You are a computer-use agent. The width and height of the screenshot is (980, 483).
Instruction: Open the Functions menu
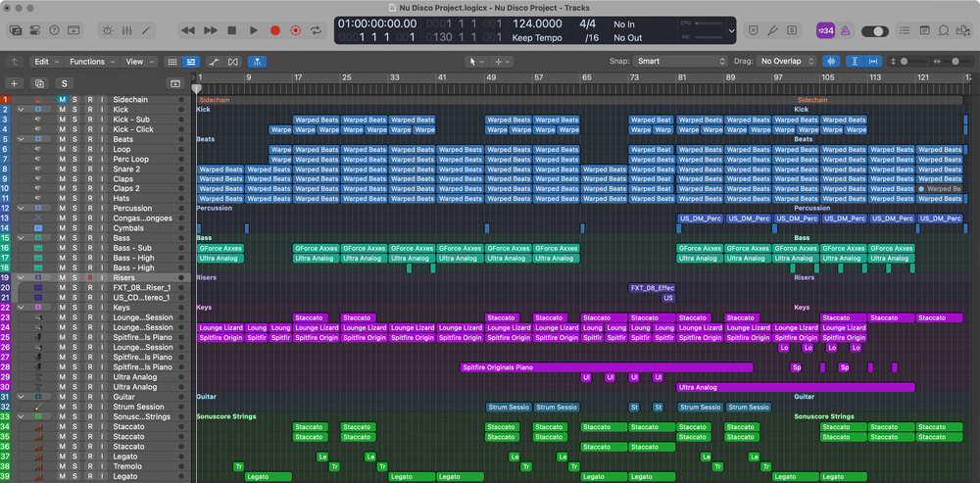(x=91, y=62)
